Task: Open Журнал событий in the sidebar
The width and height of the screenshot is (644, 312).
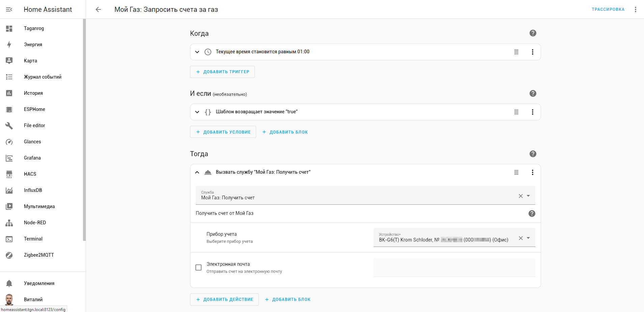Action: pos(42,77)
